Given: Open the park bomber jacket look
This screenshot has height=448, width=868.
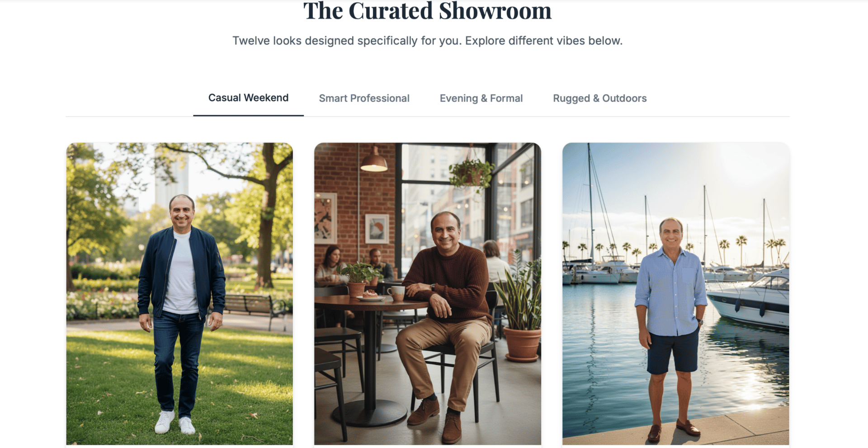Looking at the screenshot, I should (179, 294).
